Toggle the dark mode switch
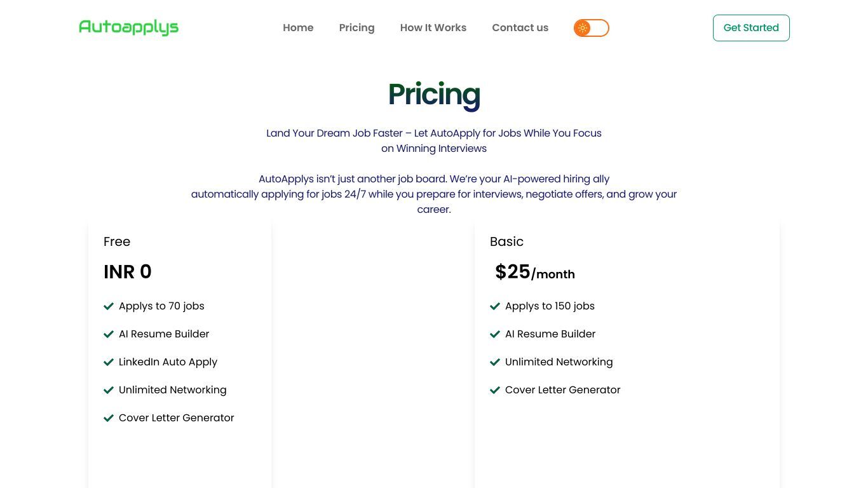This screenshot has width=868, height=488. tap(591, 28)
